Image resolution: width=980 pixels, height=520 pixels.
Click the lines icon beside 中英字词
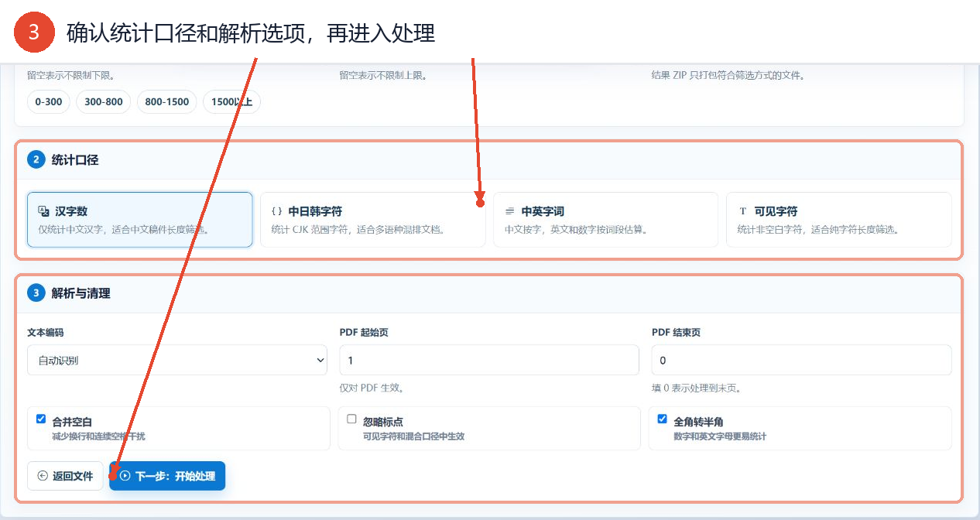(509, 210)
